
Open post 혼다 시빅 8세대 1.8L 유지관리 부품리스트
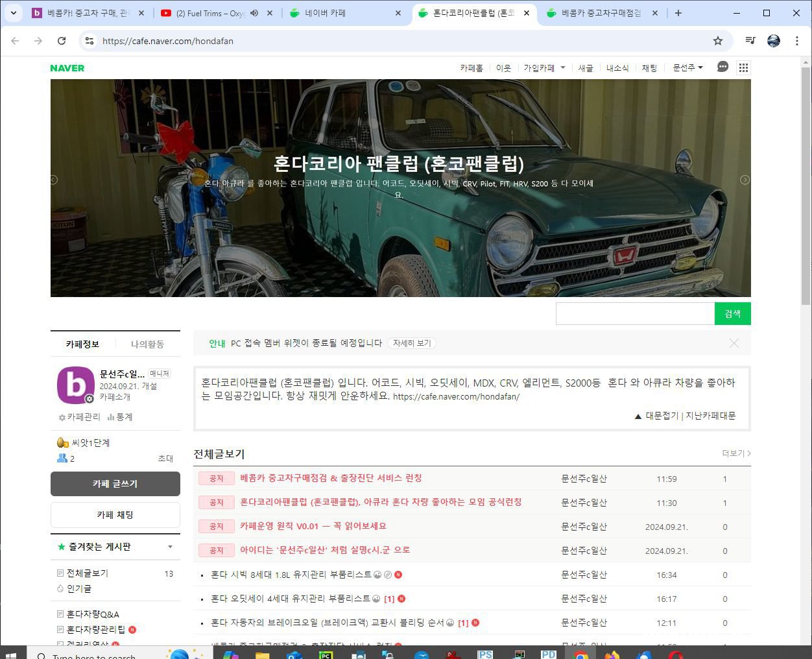point(291,575)
